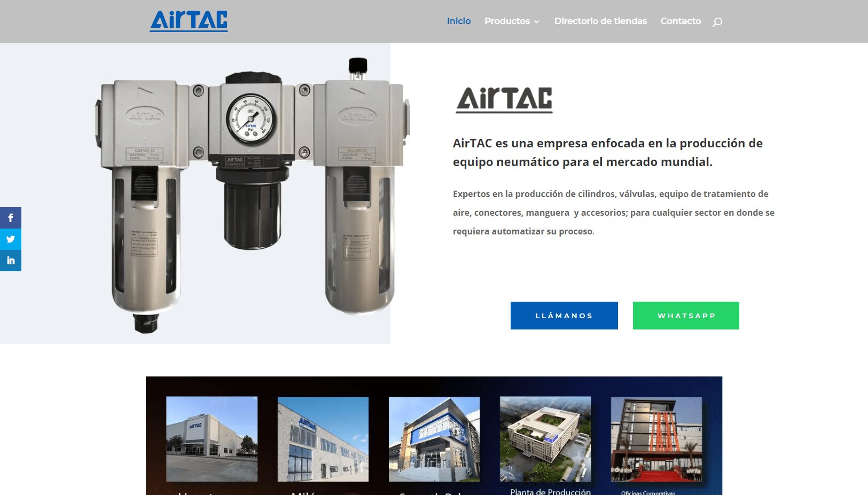Navigate to the Contacto page
Viewport: 868px width, 495px height.
[x=681, y=21]
